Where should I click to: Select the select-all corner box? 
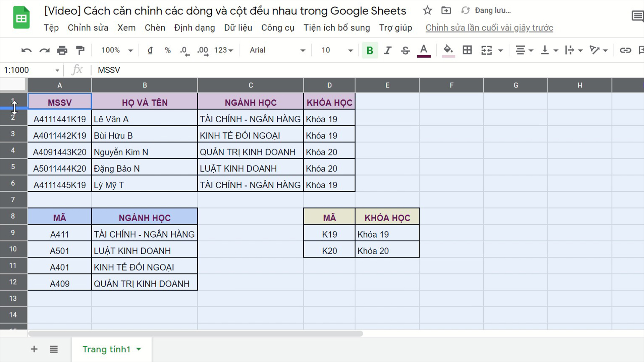point(13,84)
